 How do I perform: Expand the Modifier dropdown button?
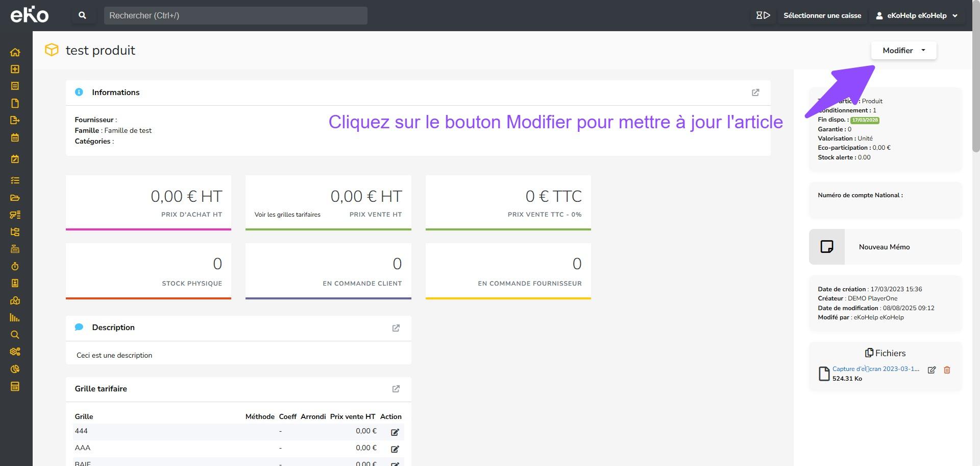point(903,51)
